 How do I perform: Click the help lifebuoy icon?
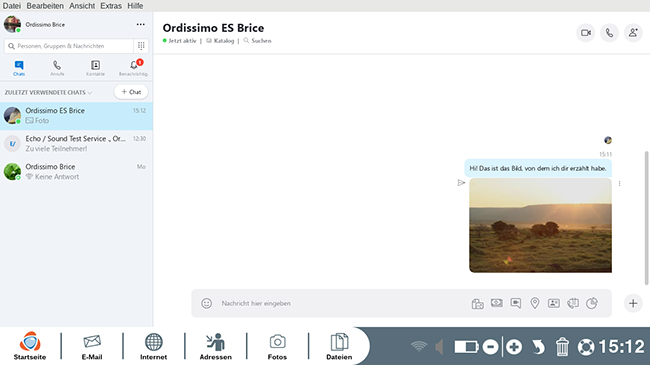(x=586, y=347)
